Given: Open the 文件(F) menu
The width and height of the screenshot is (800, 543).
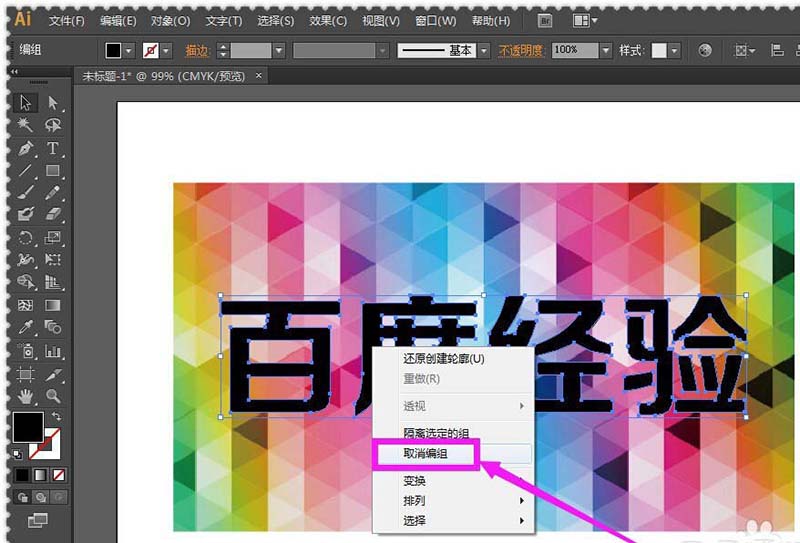Looking at the screenshot, I should [67, 21].
